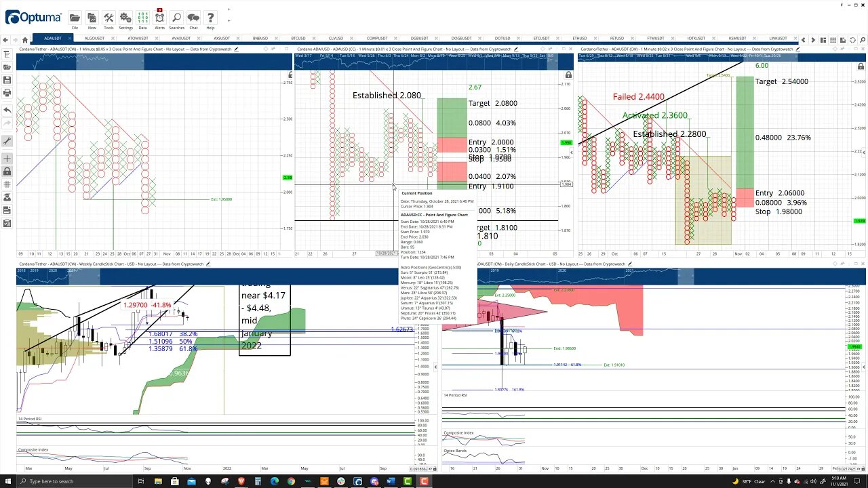
Task: Switch to the BTCUSD tab
Action: pyautogui.click(x=298, y=39)
